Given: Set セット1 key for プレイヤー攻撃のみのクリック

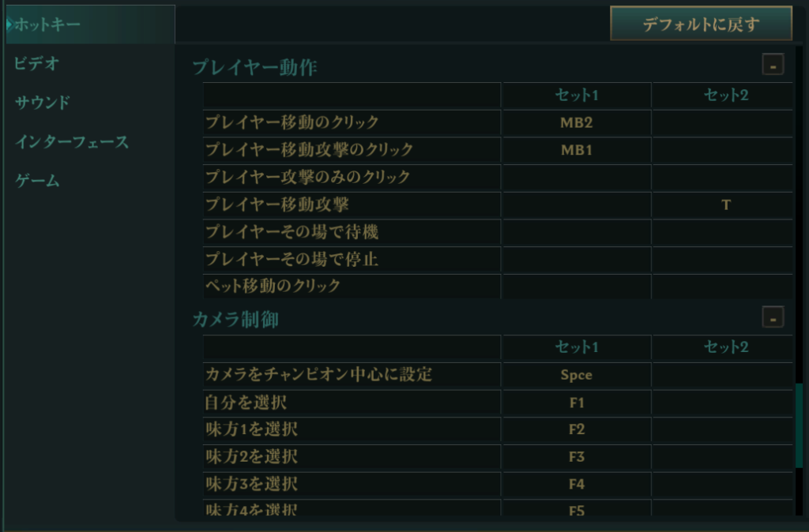Looking at the screenshot, I should click(576, 178).
